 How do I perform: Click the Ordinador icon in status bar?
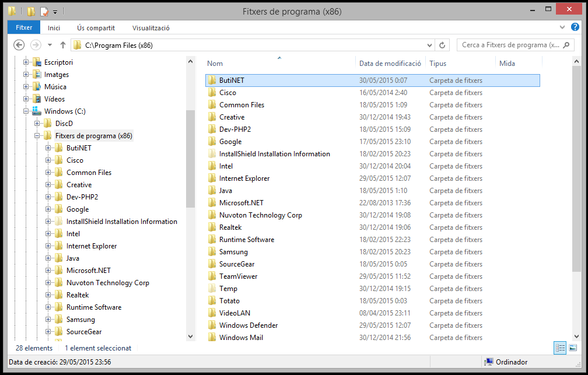(489, 362)
